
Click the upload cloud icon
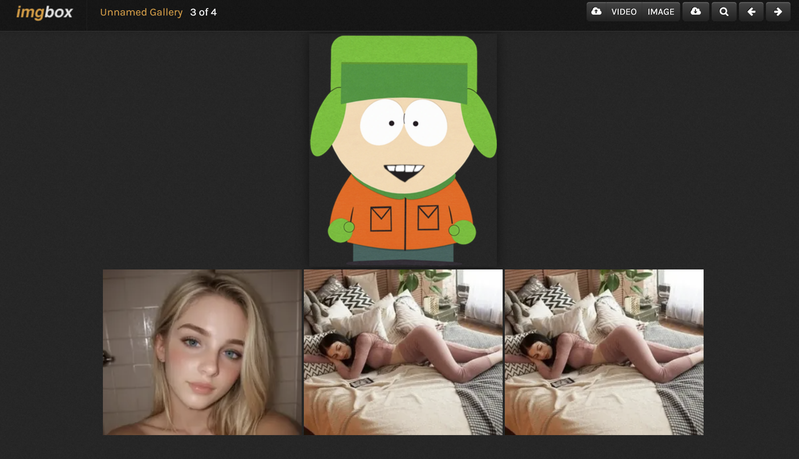pyautogui.click(x=597, y=12)
